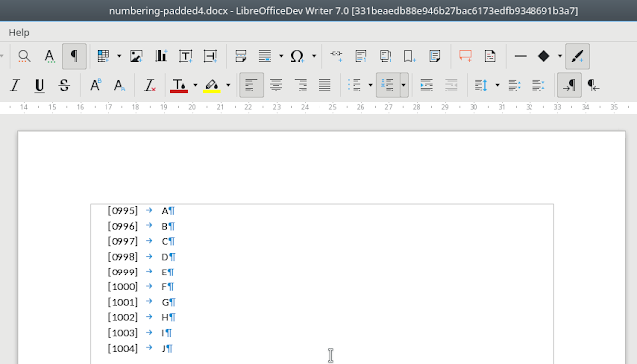This screenshot has height=364, width=637.
Task: Insert a chart from the toolbar
Action: (161, 56)
